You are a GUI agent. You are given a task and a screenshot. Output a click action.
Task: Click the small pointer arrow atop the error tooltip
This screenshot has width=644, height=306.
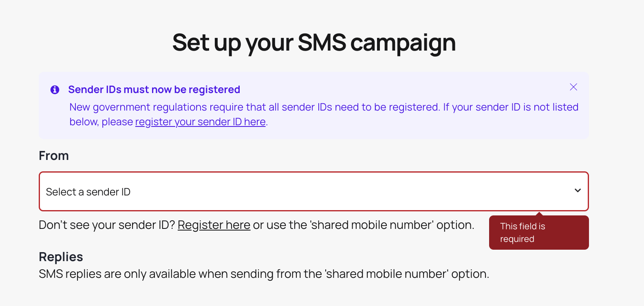539,214
